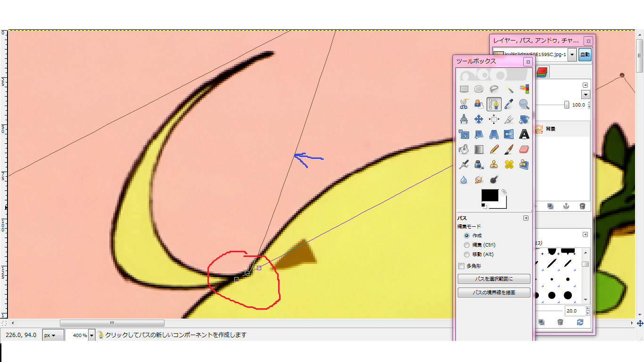Image resolution: width=644 pixels, height=362 pixels.
Task: Select the Rectangle Select tool
Action: pyautogui.click(x=464, y=89)
